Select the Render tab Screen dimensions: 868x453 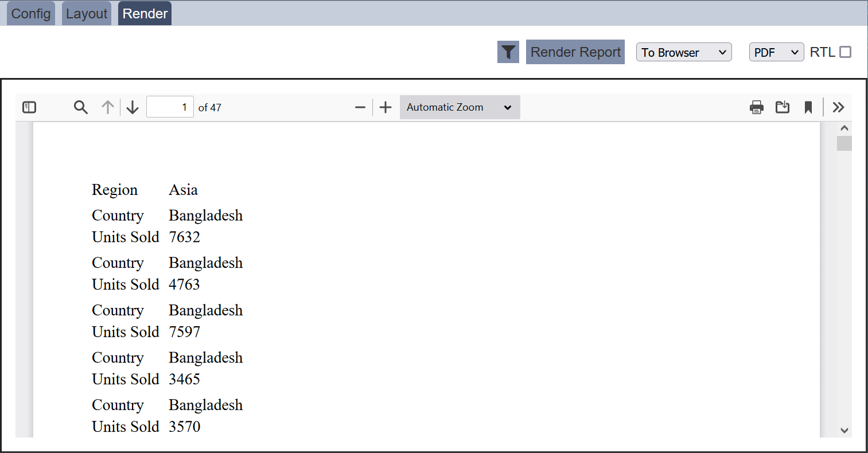click(x=145, y=14)
